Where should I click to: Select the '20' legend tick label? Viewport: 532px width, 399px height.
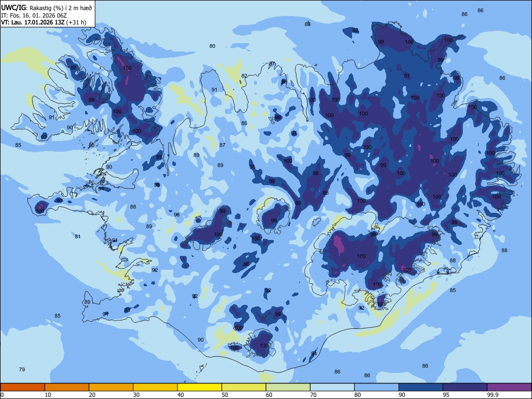92,395
